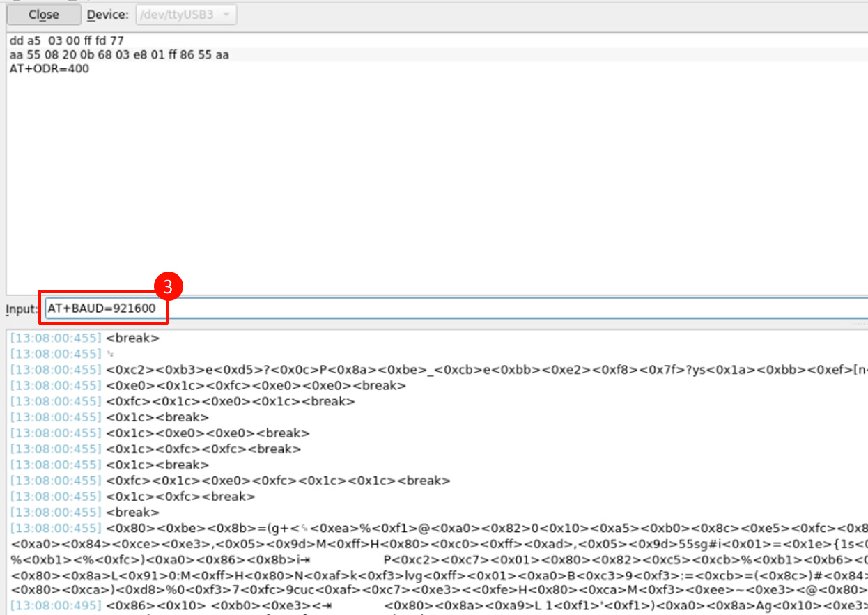Select history entry starting with "aa 55 08 20"

point(119,54)
